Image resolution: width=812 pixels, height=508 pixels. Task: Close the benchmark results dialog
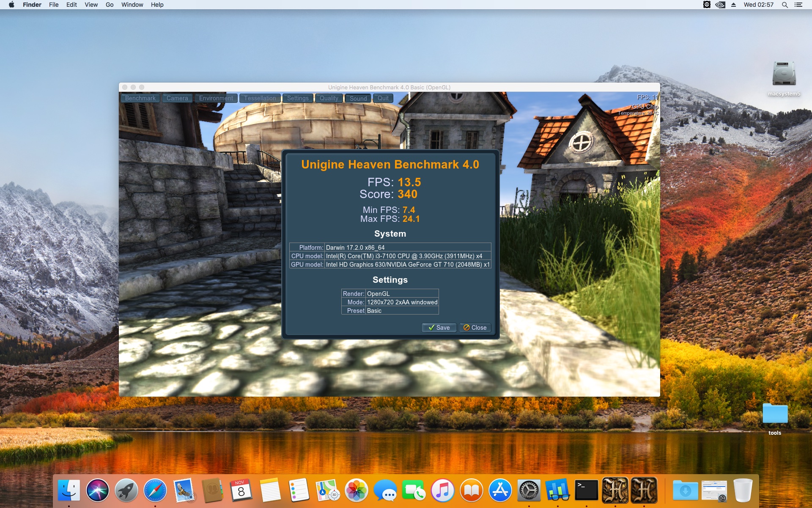475,328
